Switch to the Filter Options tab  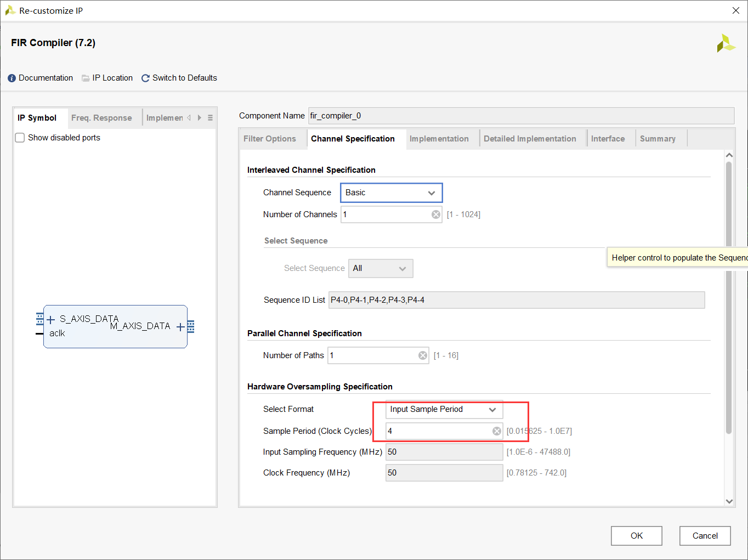coord(269,139)
